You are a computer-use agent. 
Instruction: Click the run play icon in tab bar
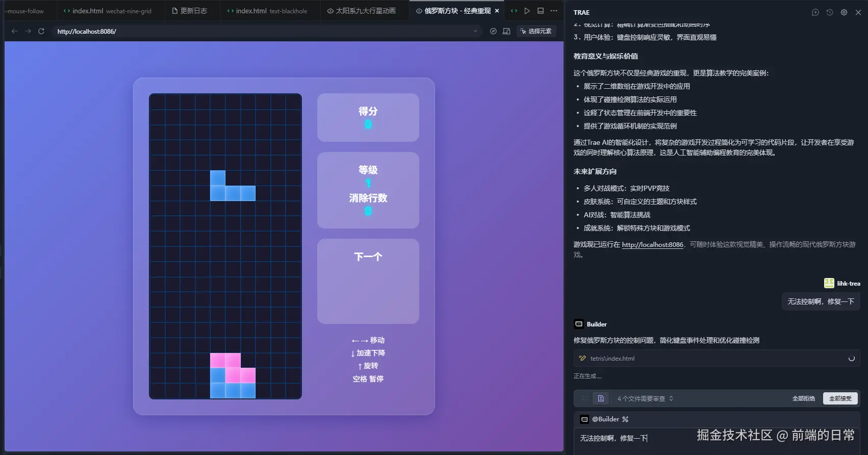[527, 11]
